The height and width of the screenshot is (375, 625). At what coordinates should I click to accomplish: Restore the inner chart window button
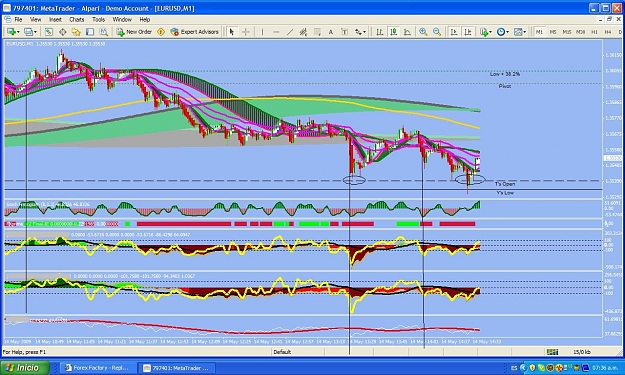coord(609,20)
